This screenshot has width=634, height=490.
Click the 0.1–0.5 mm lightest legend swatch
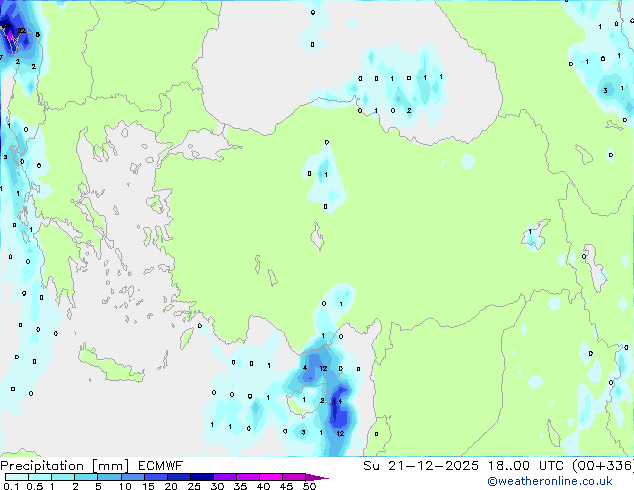tap(17, 477)
